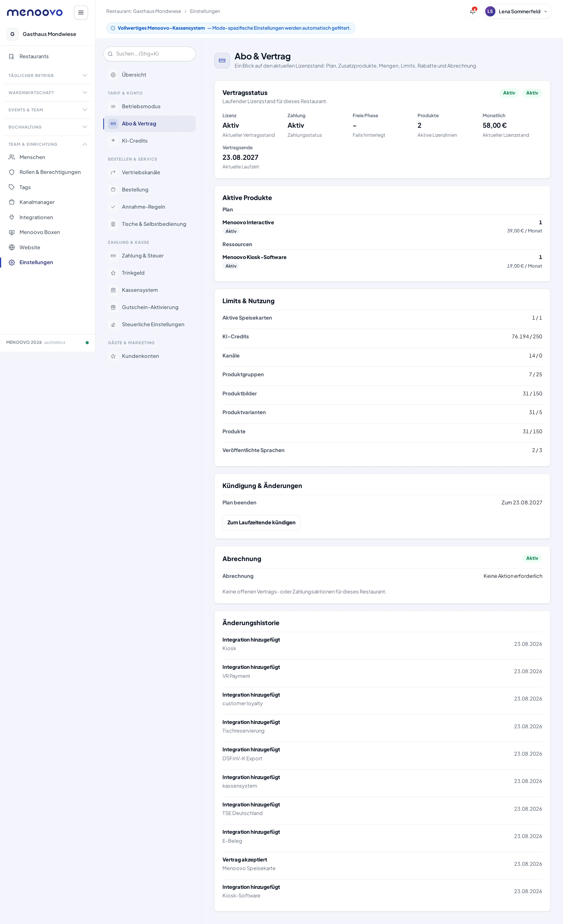
Task: Open Steuerliche Einstellungen
Action: (149, 324)
